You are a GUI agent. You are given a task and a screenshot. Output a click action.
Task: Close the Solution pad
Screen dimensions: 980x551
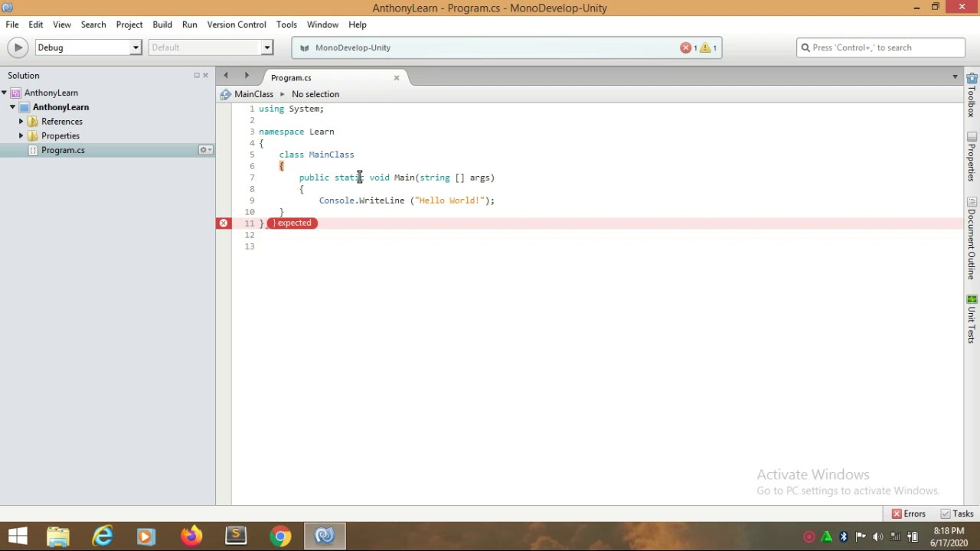point(205,75)
